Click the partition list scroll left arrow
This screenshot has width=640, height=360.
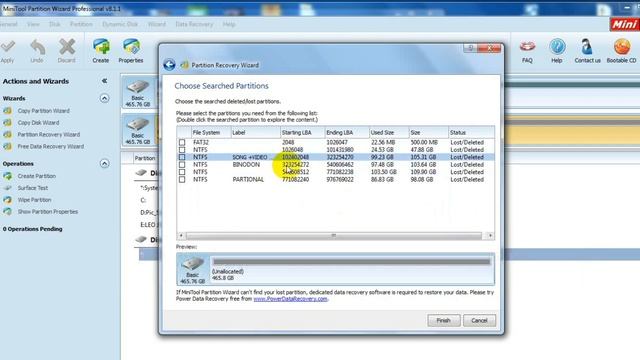[181, 236]
